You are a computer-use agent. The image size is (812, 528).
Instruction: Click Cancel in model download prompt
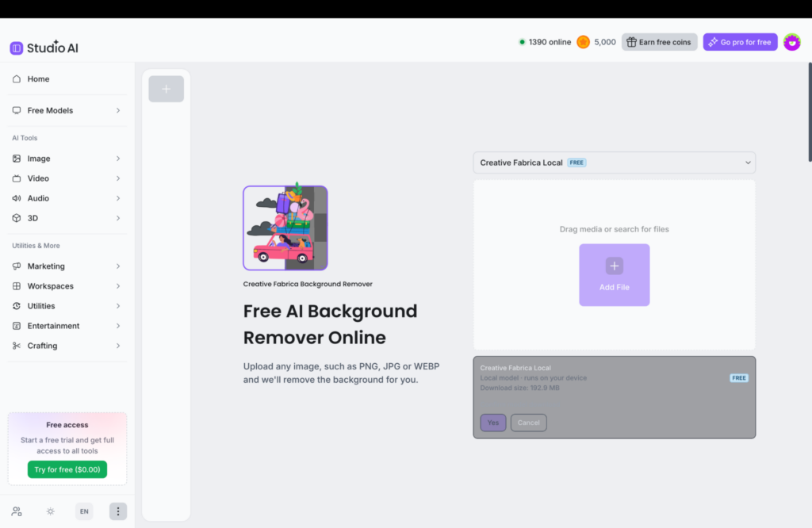pos(529,423)
